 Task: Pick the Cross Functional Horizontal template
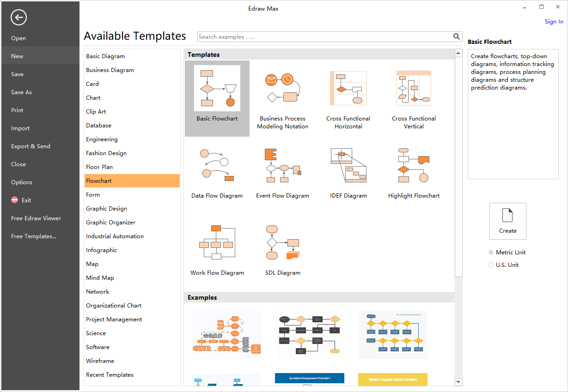348,99
